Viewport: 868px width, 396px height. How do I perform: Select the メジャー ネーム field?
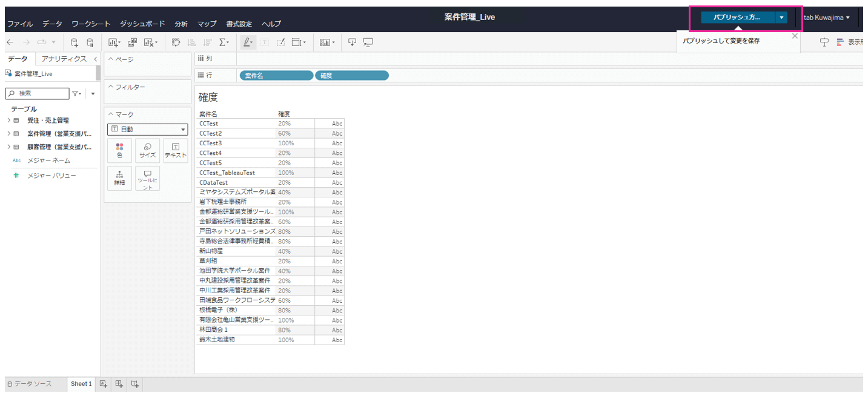(x=48, y=160)
